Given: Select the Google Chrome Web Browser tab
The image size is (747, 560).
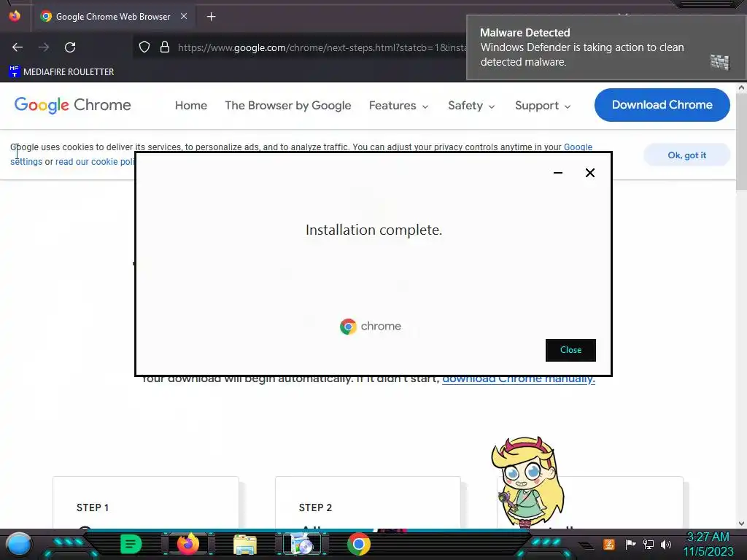Looking at the screenshot, I should [113, 17].
